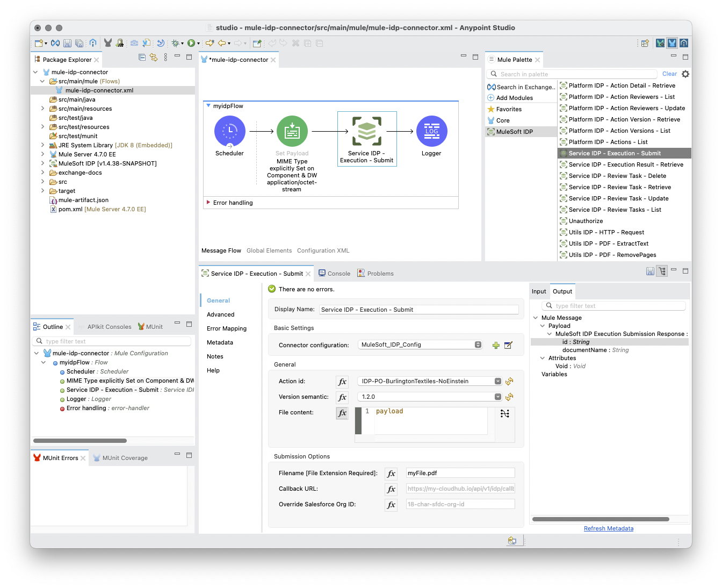Click Clear in the Mule Palette search
The height and width of the screenshot is (588, 722).
tap(669, 74)
